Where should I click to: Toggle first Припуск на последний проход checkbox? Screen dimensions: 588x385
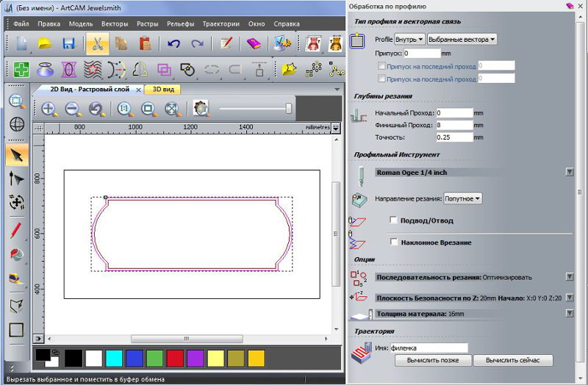[x=381, y=66]
